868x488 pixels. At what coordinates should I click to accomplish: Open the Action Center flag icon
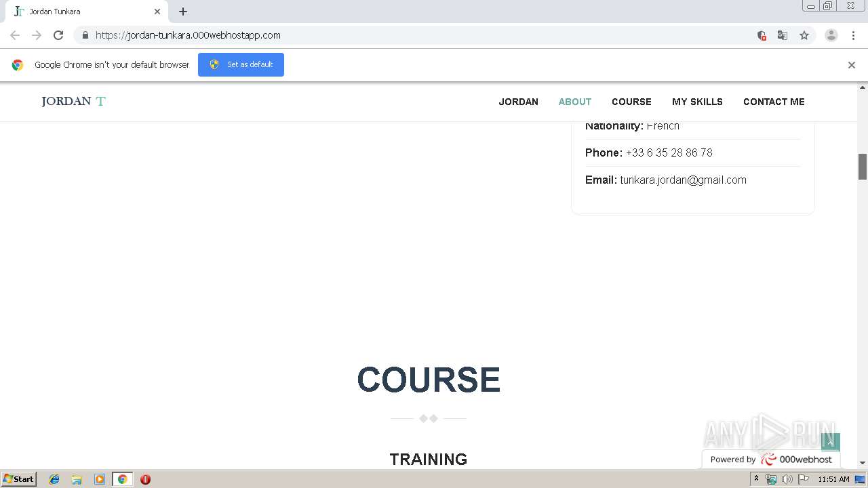pyautogui.click(x=802, y=479)
